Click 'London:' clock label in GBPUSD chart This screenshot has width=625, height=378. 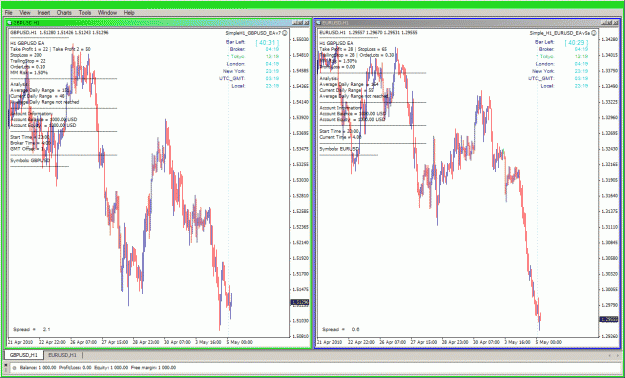click(x=236, y=64)
